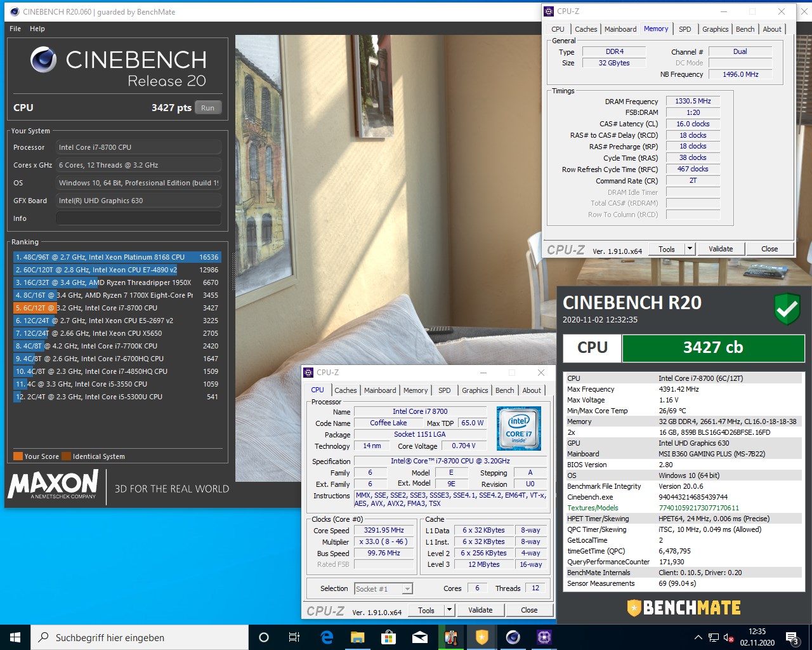Open Cortana circle icon in taskbar

(264, 637)
